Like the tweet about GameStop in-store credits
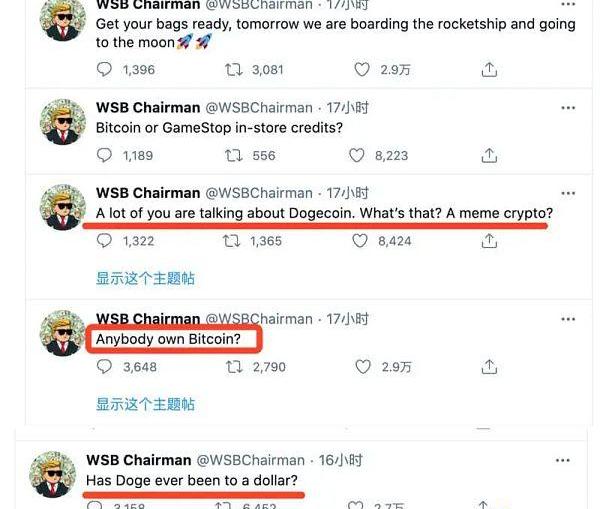600x509 pixels. pos(357,155)
